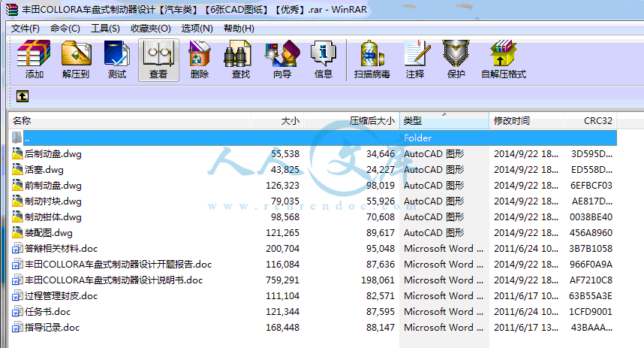Viewport: 644px width, 348px height.
Task: Click the 注释 (Comment) toolbar icon
Action: coord(417,53)
